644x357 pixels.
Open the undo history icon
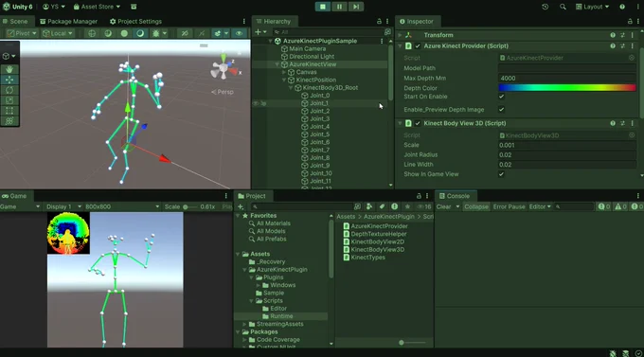pyautogui.click(x=545, y=7)
